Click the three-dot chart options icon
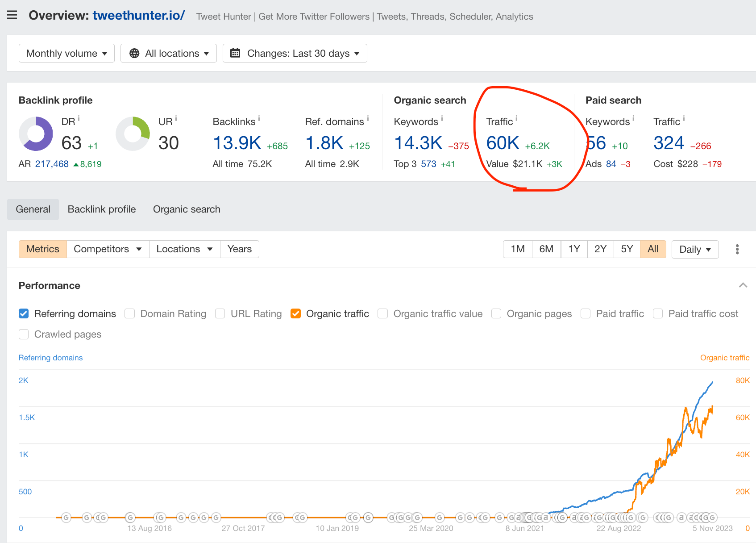 [737, 249]
